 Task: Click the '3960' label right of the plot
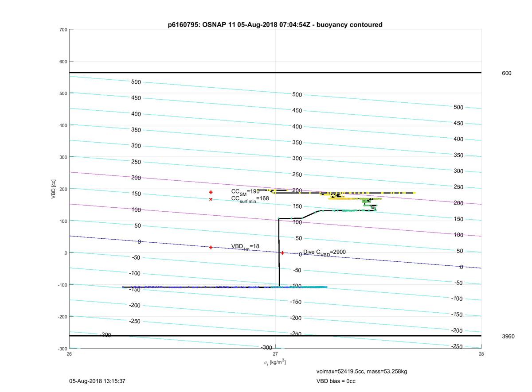click(508, 336)
